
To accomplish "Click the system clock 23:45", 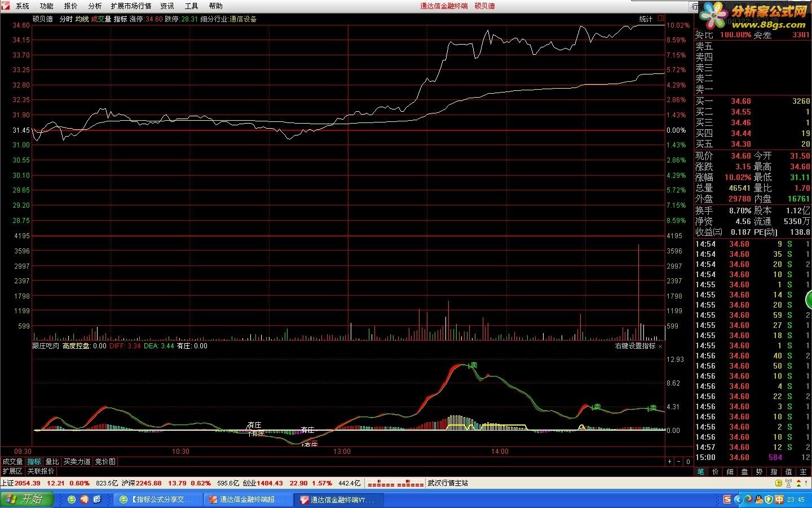I will [x=796, y=500].
